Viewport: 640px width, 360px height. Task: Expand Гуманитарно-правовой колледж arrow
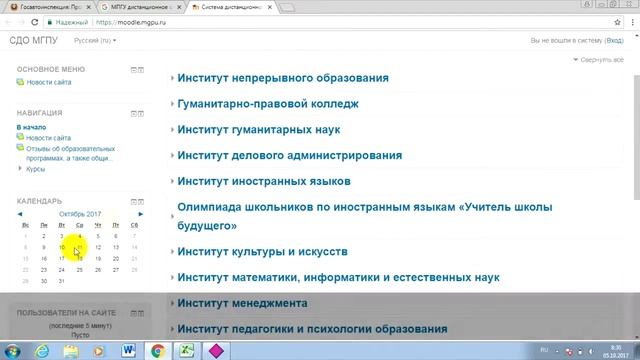[x=172, y=104]
